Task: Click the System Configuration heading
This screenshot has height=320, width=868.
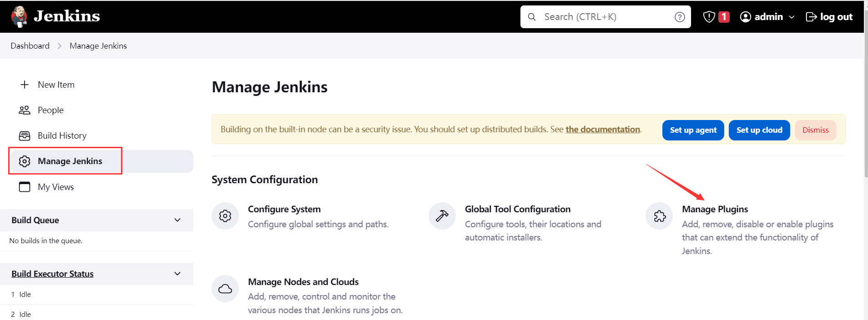Action: coord(265,180)
